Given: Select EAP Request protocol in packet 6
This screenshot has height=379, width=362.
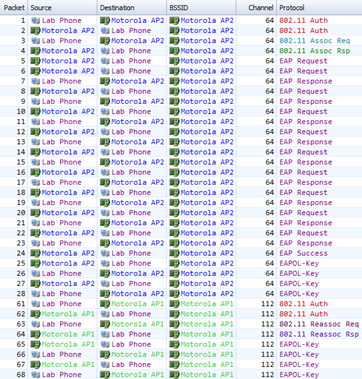Looking at the screenshot, I should 303,71.
